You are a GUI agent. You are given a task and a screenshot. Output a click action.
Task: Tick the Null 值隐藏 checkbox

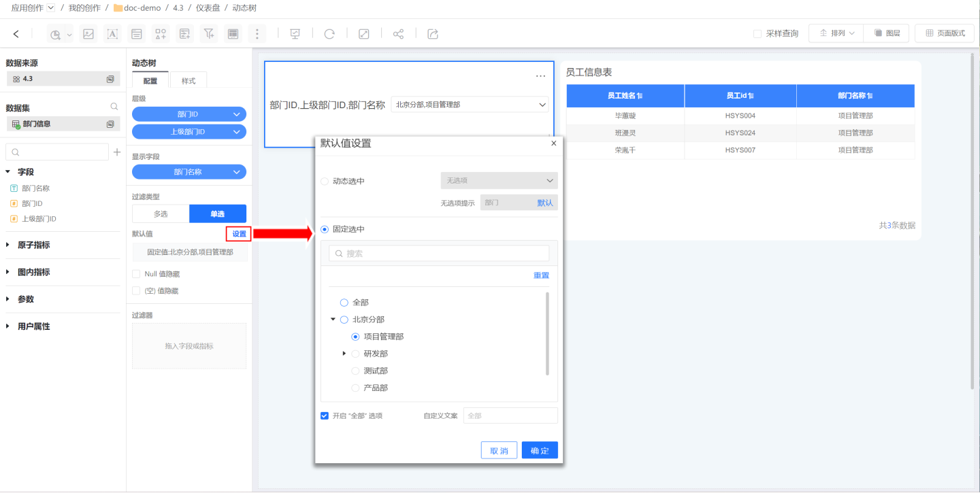click(136, 274)
